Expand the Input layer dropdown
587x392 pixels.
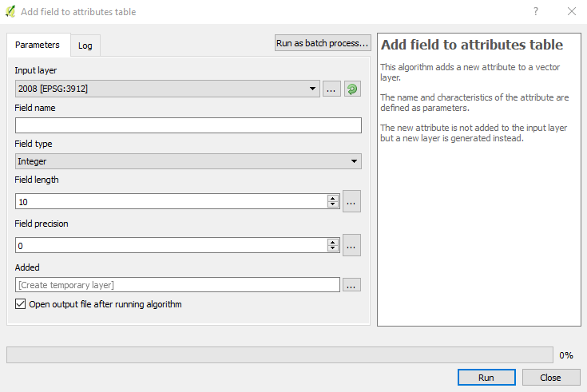(312, 89)
